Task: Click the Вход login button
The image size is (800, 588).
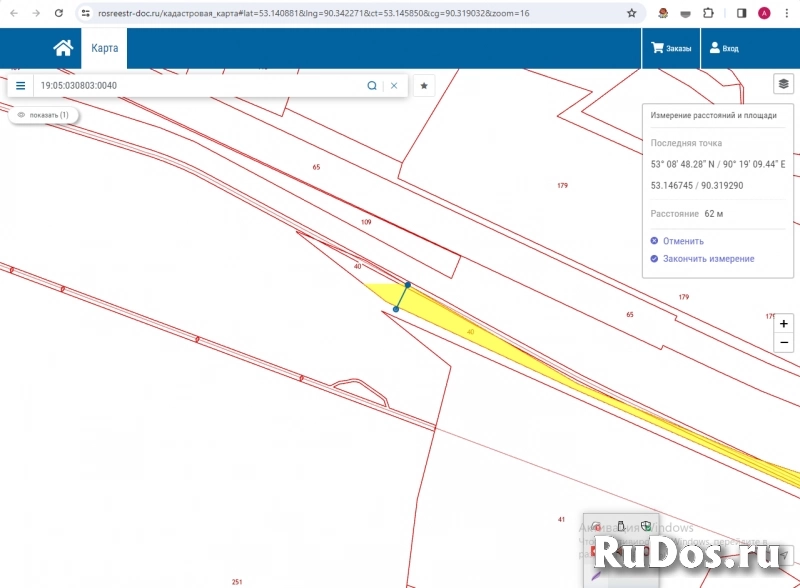Action: [x=724, y=48]
